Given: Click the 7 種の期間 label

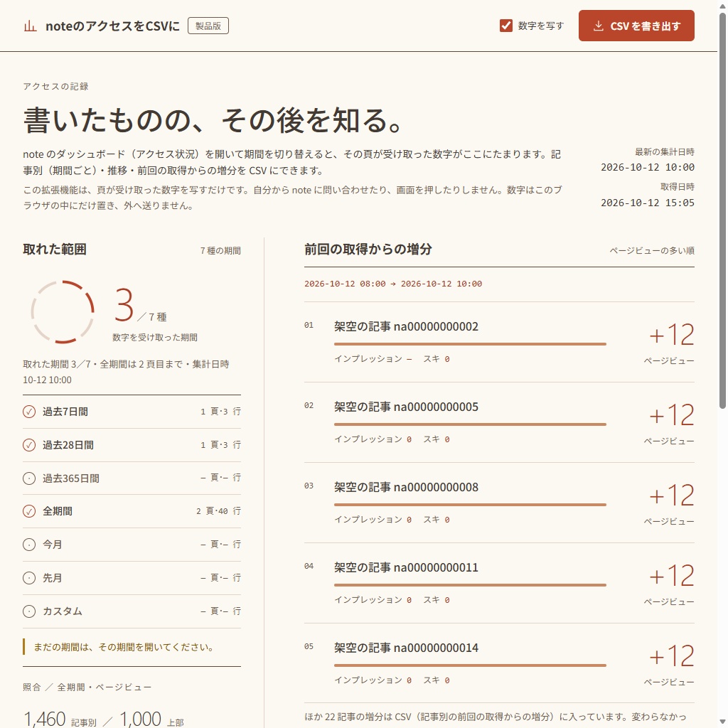Looking at the screenshot, I should coord(220,251).
